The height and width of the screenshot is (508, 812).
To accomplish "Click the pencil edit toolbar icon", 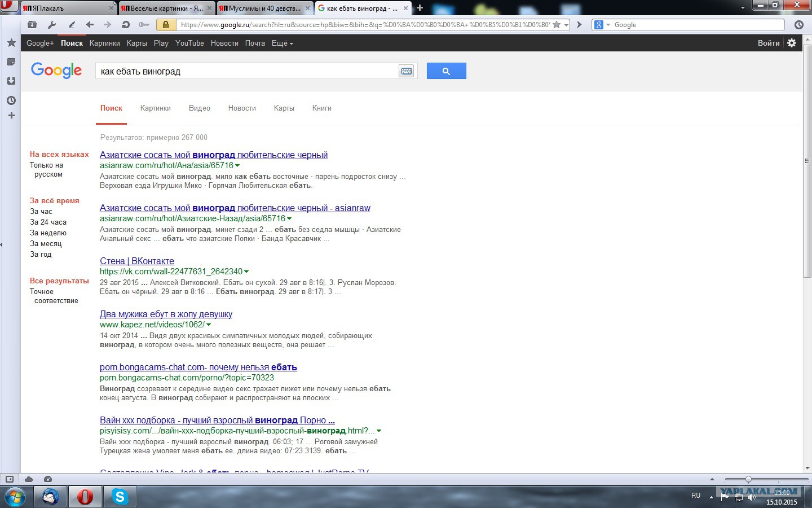I will 72,25.
